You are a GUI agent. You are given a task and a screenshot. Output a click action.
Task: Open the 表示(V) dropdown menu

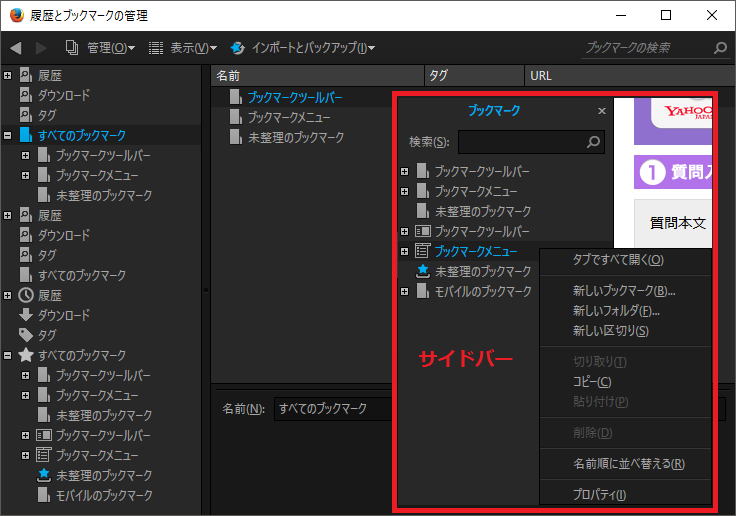tap(193, 47)
